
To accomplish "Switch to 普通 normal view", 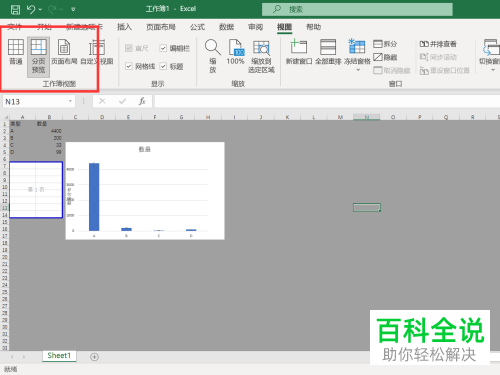I will click(x=16, y=52).
